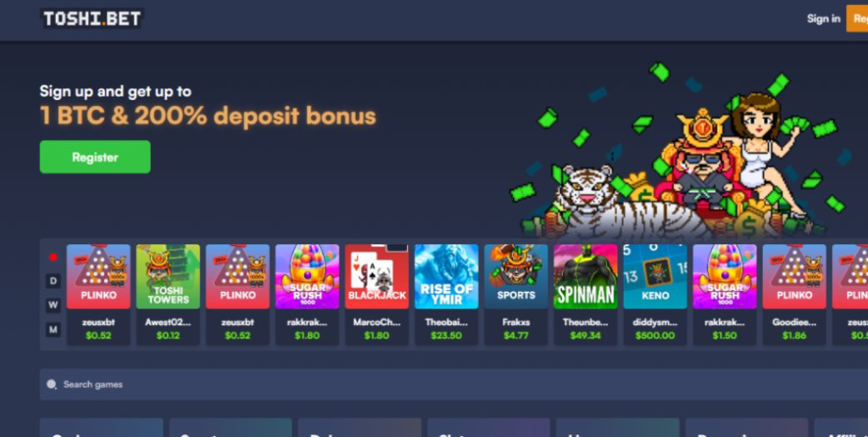This screenshot has width=868, height=437.
Task: Click the green Register button
Action: coord(95,157)
